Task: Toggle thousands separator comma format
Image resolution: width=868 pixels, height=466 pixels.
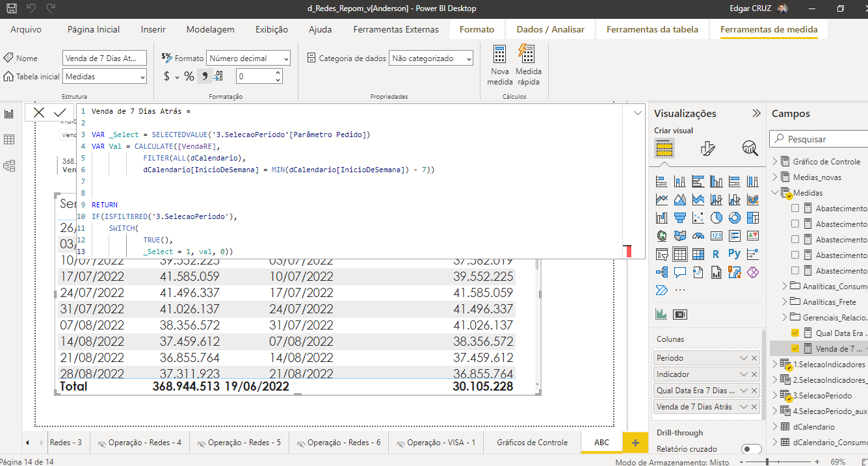Action: click(204, 77)
